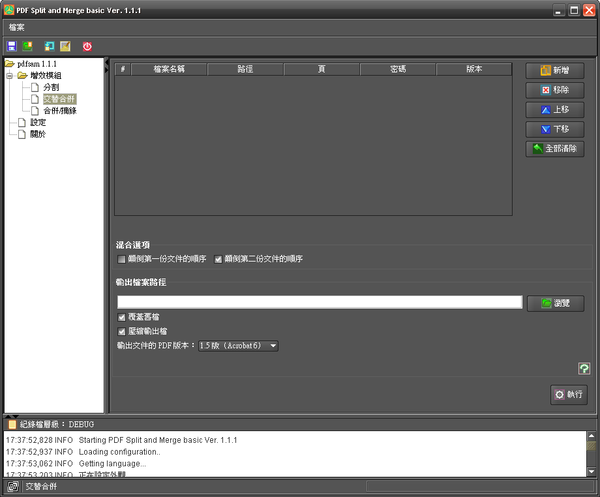
Task: Click the 上移 move up button
Action: (555, 110)
